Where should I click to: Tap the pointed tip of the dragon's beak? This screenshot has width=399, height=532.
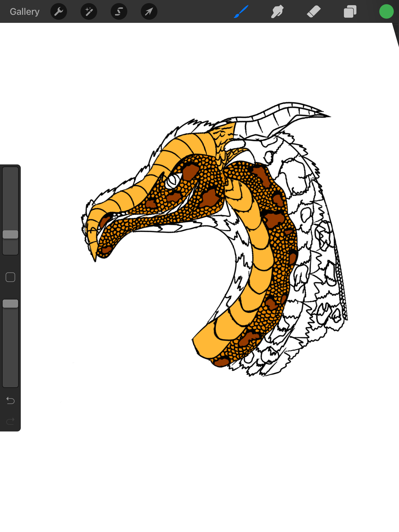pyautogui.click(x=95, y=260)
